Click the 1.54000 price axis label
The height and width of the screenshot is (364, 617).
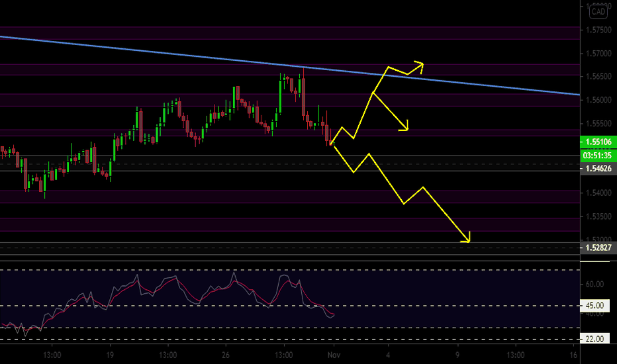coord(598,193)
